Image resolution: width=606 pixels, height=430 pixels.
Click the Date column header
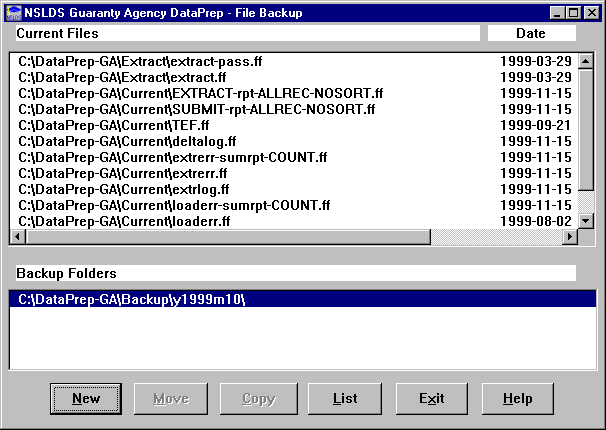(531, 33)
